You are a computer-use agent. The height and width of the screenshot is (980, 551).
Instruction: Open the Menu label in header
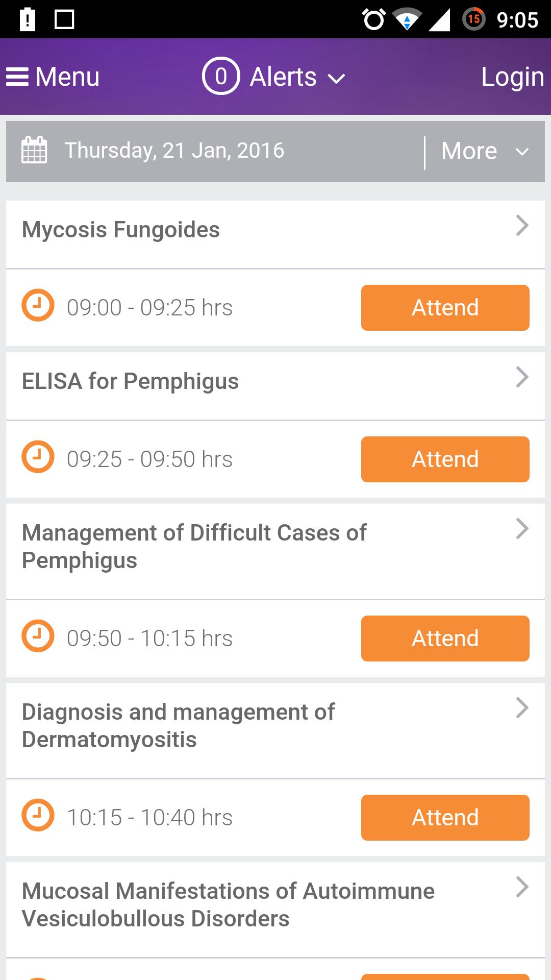[x=67, y=77]
